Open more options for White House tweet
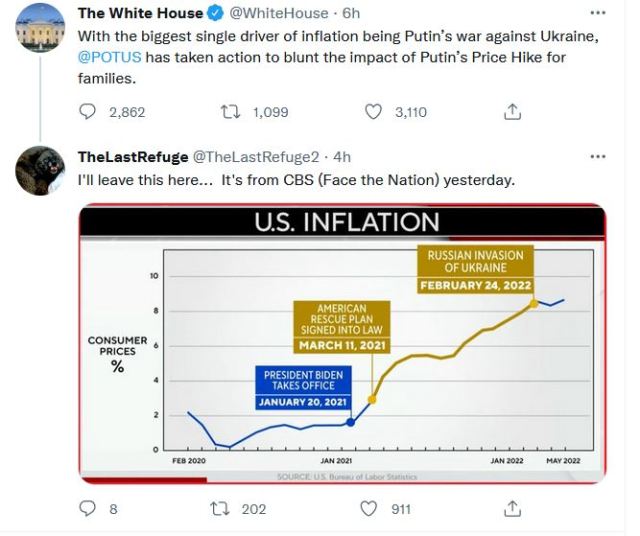Viewport: 640px width, 536px height. pos(598,13)
